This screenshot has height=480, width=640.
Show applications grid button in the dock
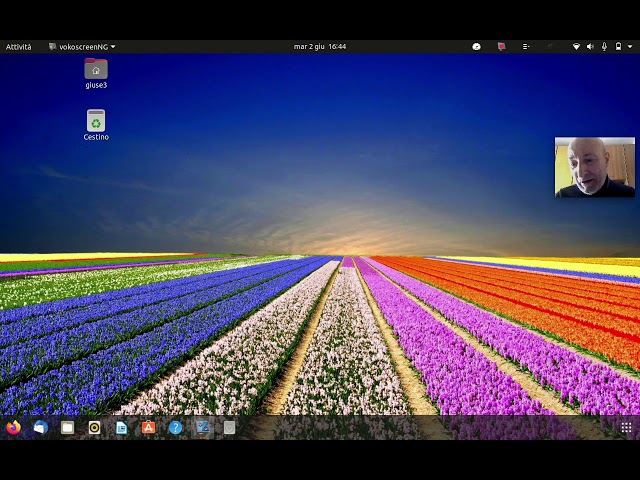point(626,427)
